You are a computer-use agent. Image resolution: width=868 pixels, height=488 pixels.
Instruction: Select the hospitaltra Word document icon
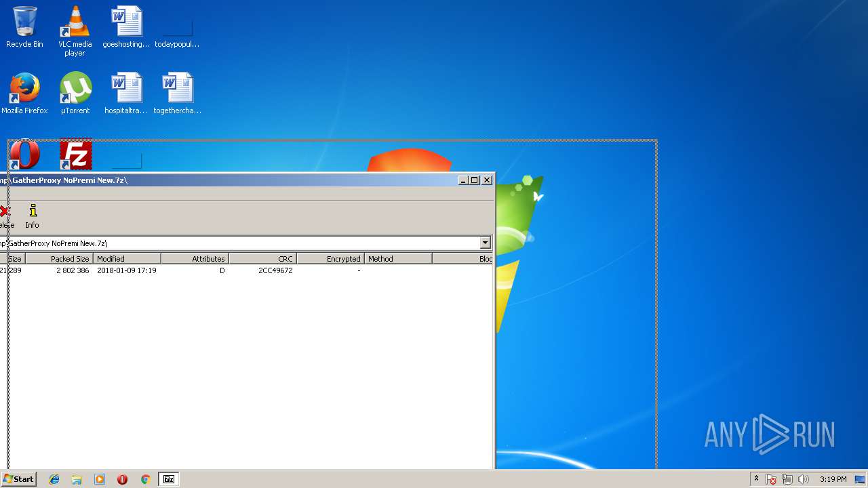[126, 94]
